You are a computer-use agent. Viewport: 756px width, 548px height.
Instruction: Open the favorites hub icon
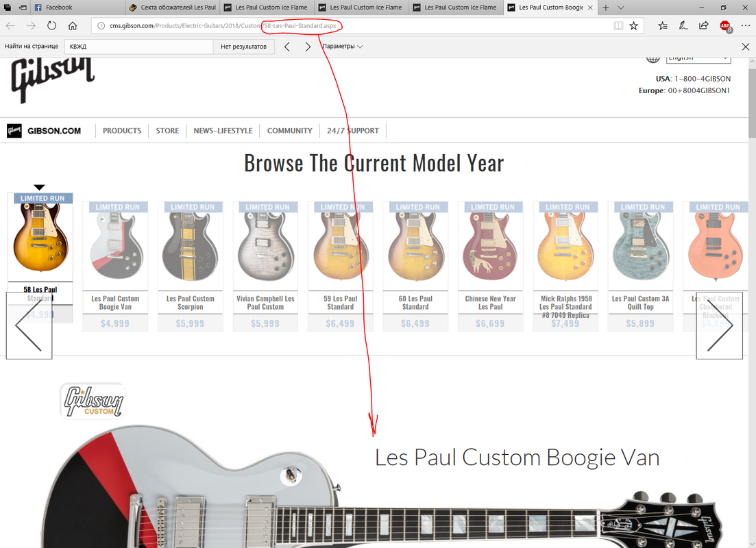point(663,25)
